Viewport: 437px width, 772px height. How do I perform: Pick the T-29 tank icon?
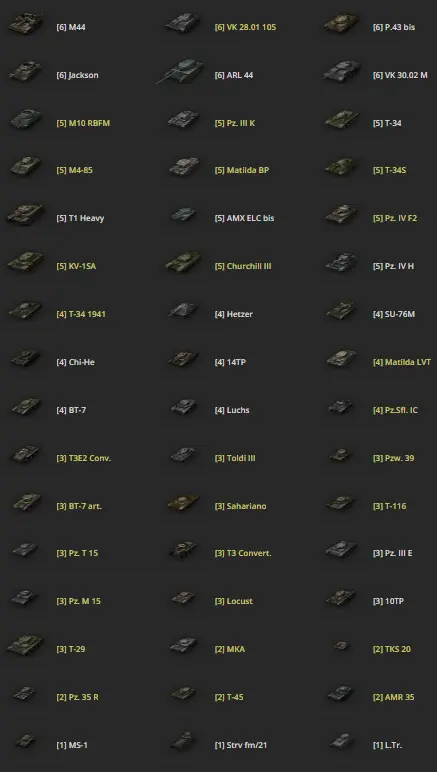tap(26, 645)
